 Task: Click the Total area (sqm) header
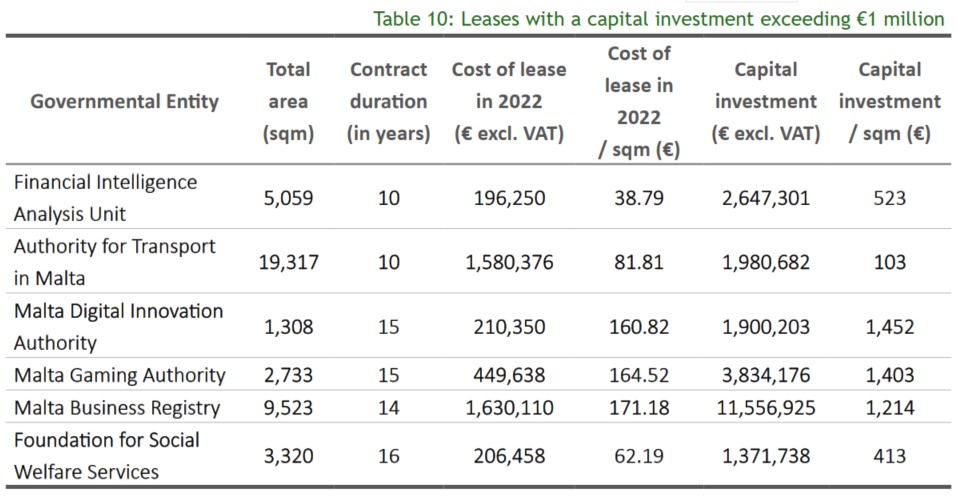288,101
